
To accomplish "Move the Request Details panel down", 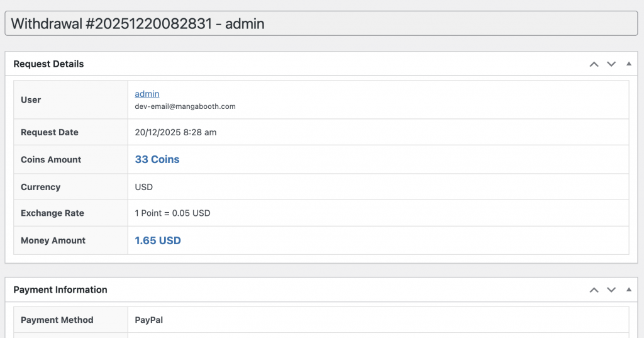I will pyautogui.click(x=611, y=64).
